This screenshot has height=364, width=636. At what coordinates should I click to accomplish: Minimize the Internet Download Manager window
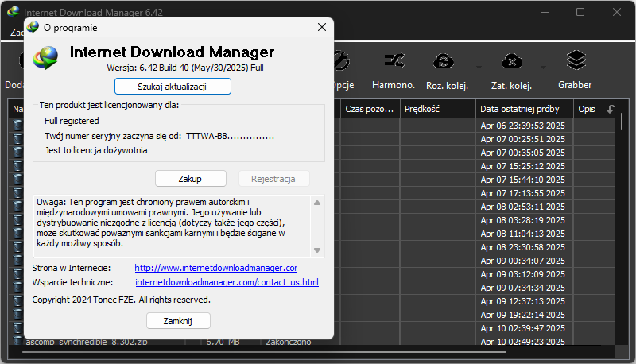(545, 12)
